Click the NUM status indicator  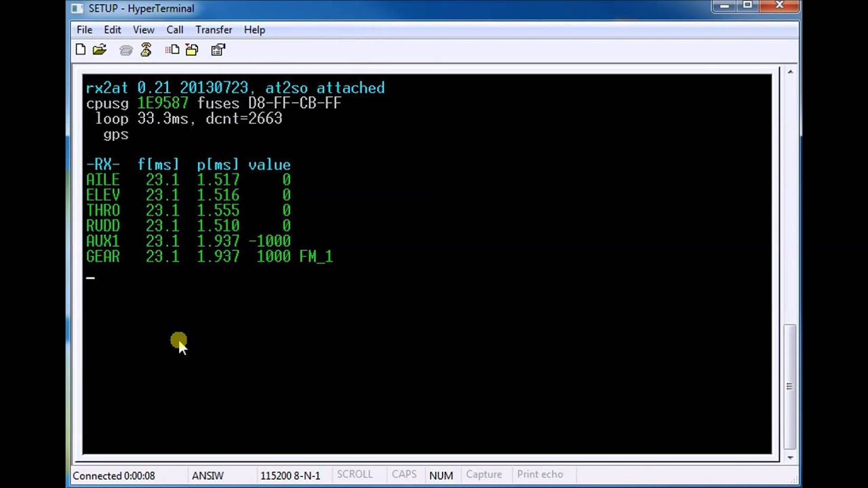click(441, 475)
